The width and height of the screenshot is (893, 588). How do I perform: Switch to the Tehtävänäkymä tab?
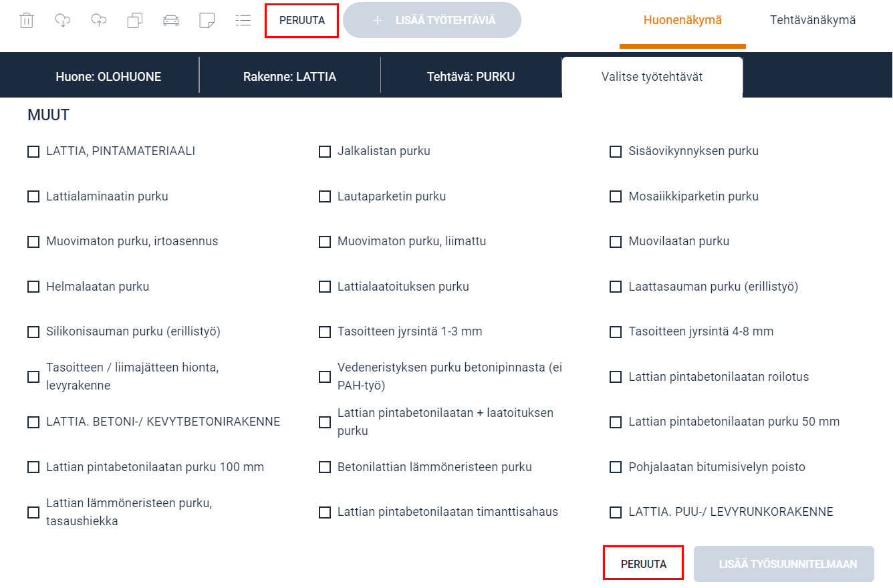click(813, 20)
